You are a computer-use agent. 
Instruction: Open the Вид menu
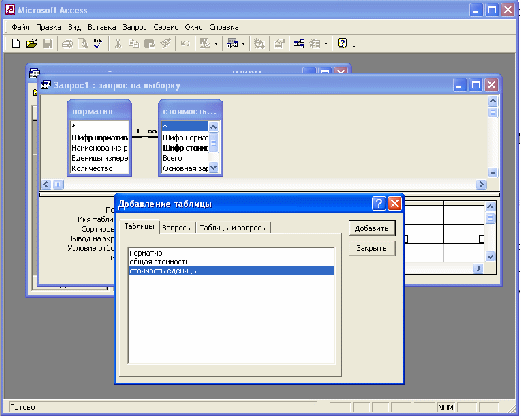(x=75, y=27)
